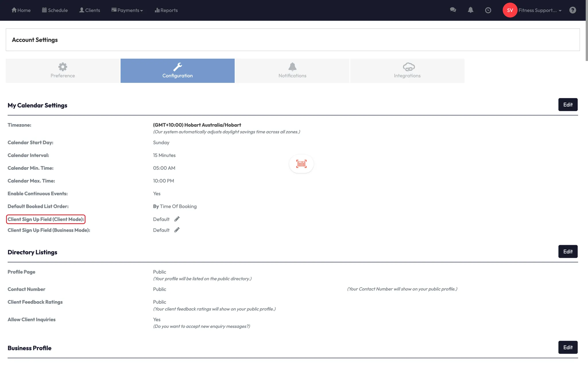This screenshot has height=365, width=588.
Task: Edit Client Sign Up Field (Business Mode) pencil icon
Action: pos(177,230)
